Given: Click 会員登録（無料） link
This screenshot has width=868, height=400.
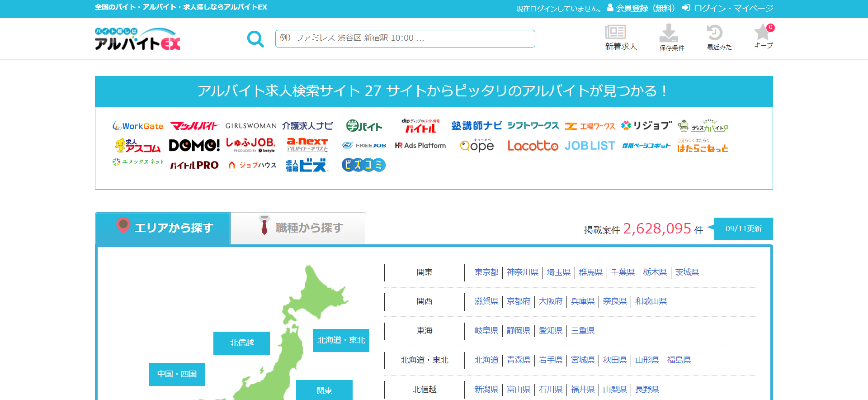Looking at the screenshot, I should pyautogui.click(x=641, y=8).
